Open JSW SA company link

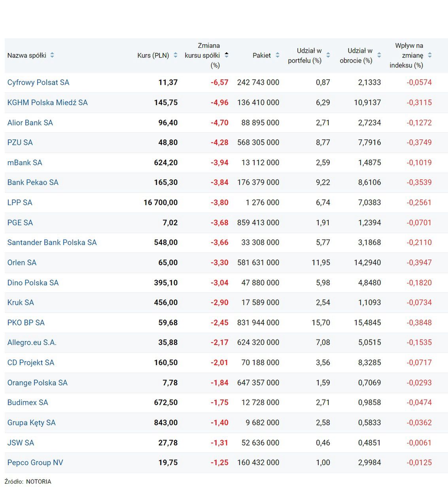tap(21, 443)
